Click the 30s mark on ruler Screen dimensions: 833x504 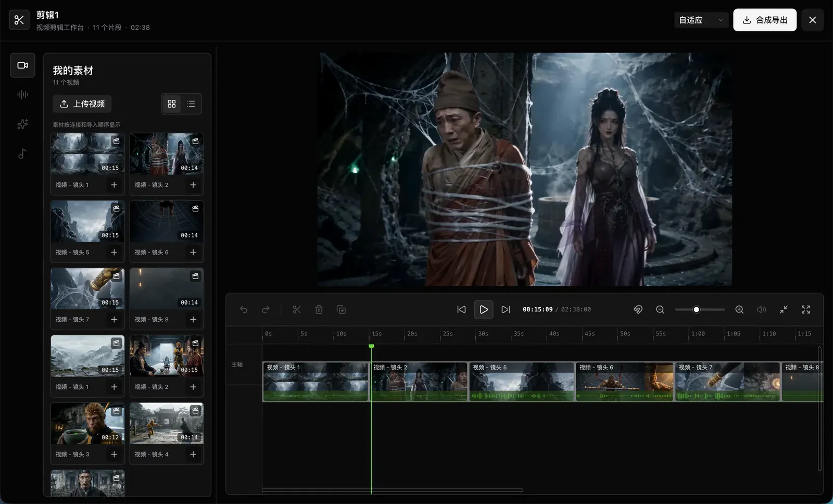point(483,334)
